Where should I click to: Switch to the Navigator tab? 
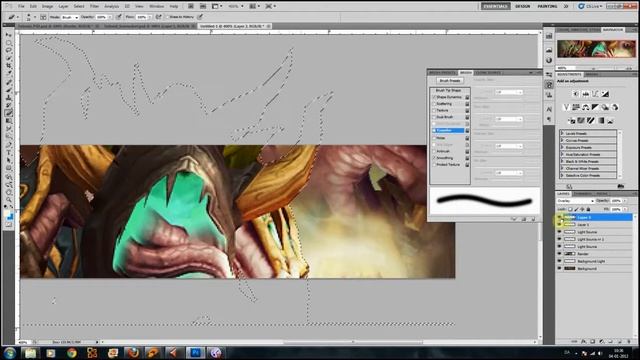coord(613,30)
